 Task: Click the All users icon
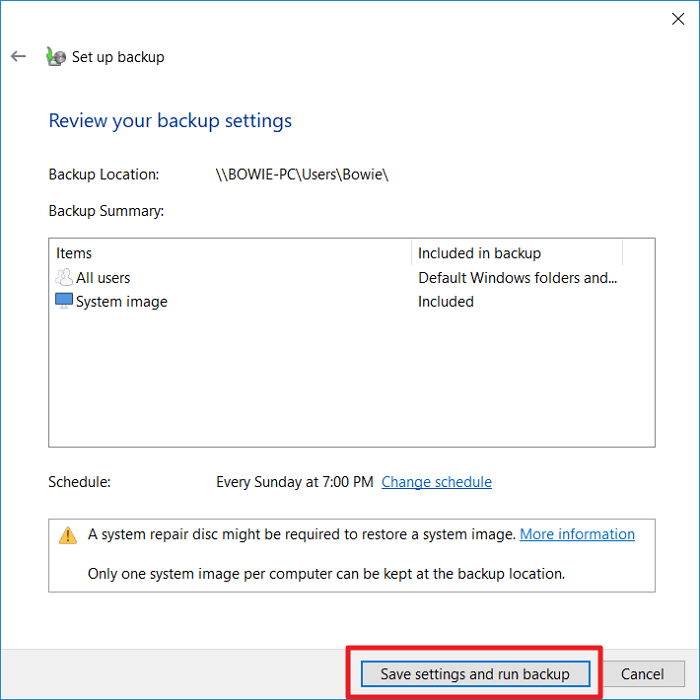[64, 277]
